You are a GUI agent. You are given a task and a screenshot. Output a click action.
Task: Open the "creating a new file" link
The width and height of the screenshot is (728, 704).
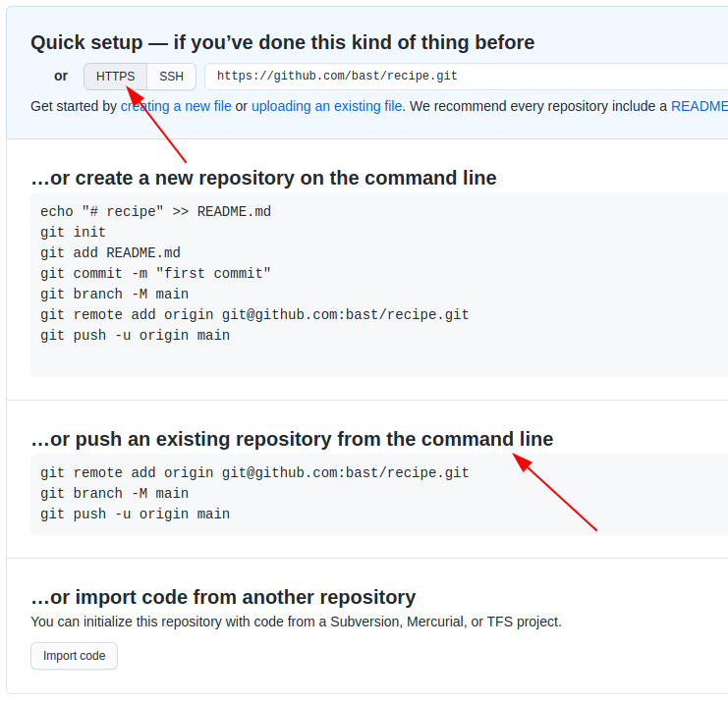[x=177, y=106]
